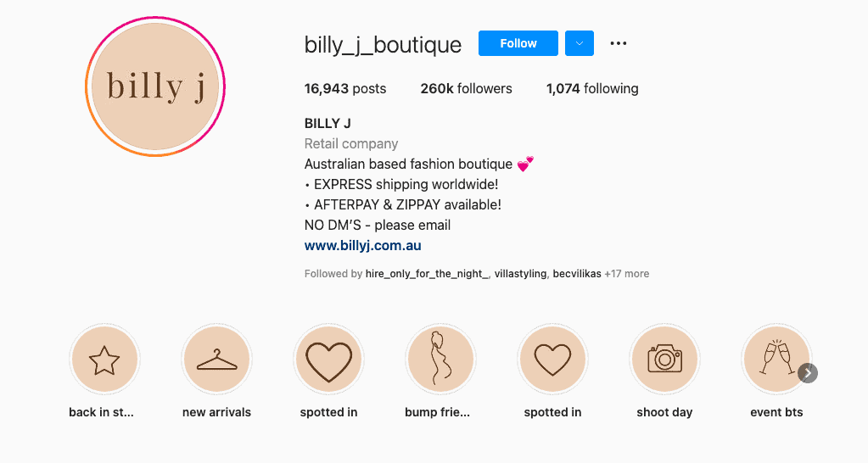The height and width of the screenshot is (463, 868).
Task: Visit the www.billyj.com.au website link
Action: pyautogui.click(x=362, y=246)
